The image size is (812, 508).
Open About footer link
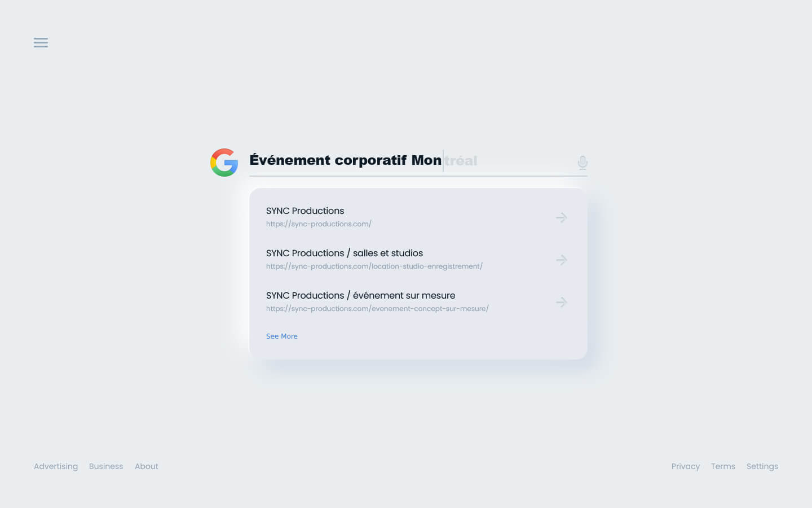147,466
